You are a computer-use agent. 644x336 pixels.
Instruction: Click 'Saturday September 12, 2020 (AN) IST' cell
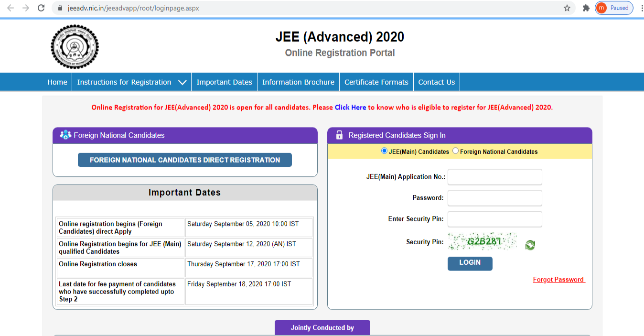(249, 248)
